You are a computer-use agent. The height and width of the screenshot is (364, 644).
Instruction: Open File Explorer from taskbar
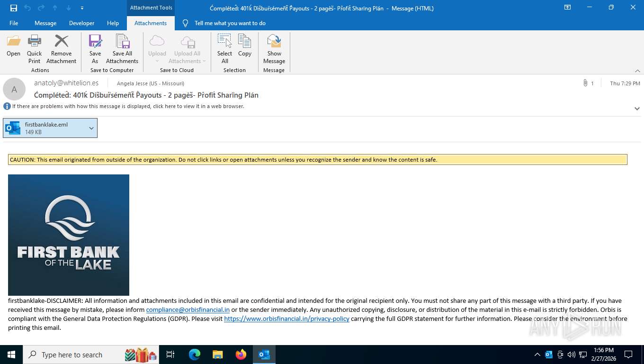click(217, 355)
